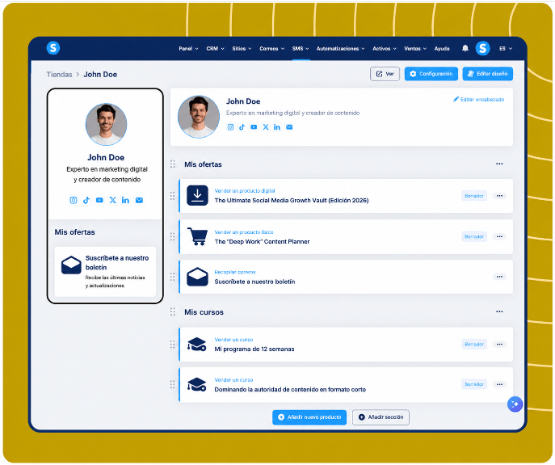Click Añadir sección button
Screen dimensions: 555x465
click(x=381, y=417)
